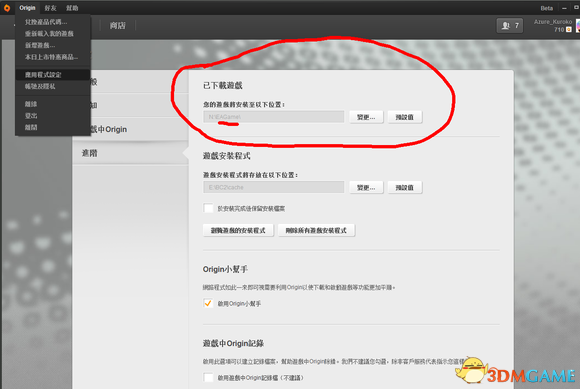Open the help menu next to 好友
The height and width of the screenshot is (389, 580).
click(72, 8)
